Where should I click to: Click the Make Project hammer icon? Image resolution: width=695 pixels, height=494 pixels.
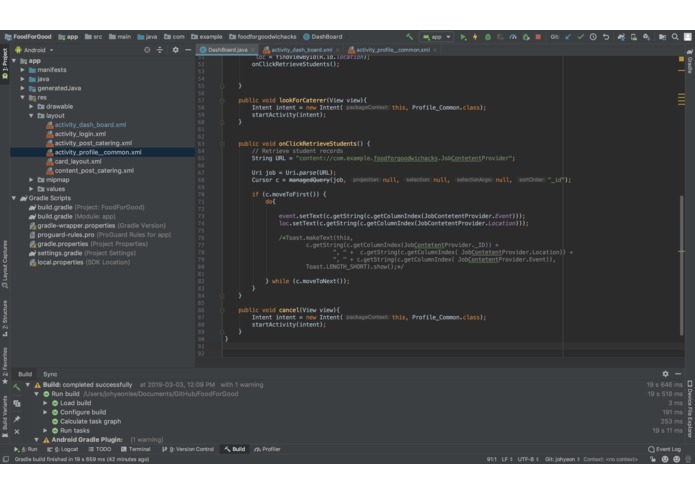410,37
